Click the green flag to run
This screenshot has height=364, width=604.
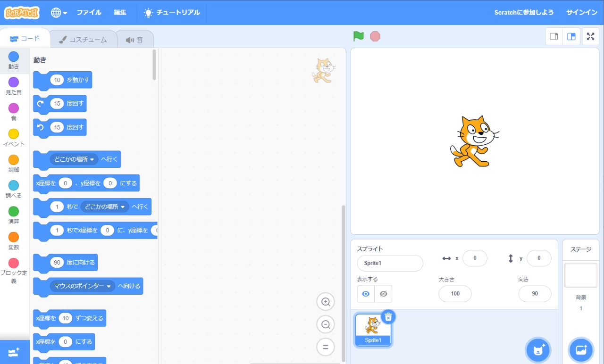[x=359, y=36]
